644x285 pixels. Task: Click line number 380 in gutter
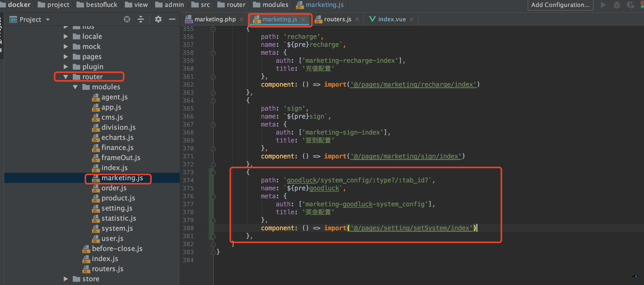pyautogui.click(x=188, y=228)
